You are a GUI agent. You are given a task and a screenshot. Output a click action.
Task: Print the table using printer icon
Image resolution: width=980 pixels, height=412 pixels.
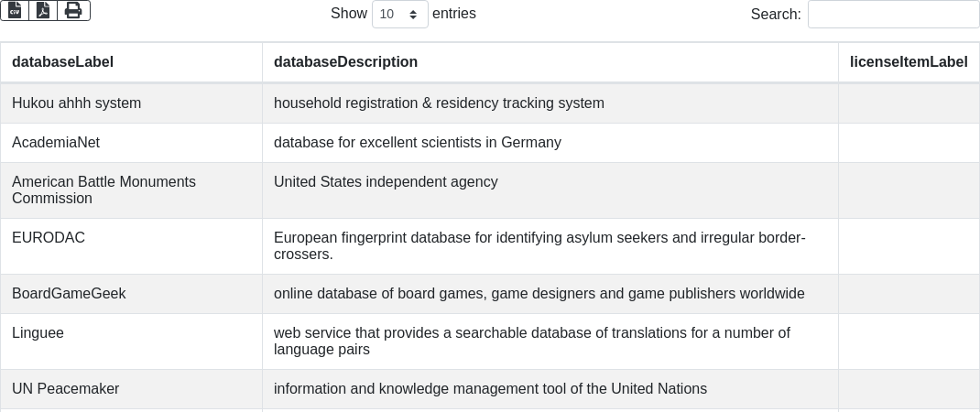pyautogui.click(x=73, y=11)
